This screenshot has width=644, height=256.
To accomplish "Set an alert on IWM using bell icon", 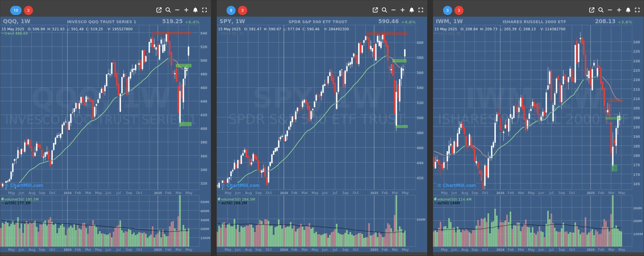I will point(628,10).
